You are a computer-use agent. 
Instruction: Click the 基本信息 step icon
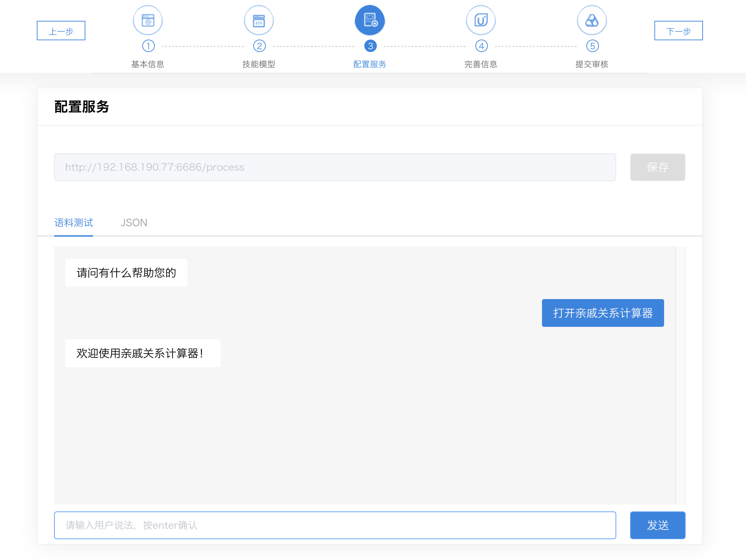pyautogui.click(x=148, y=20)
